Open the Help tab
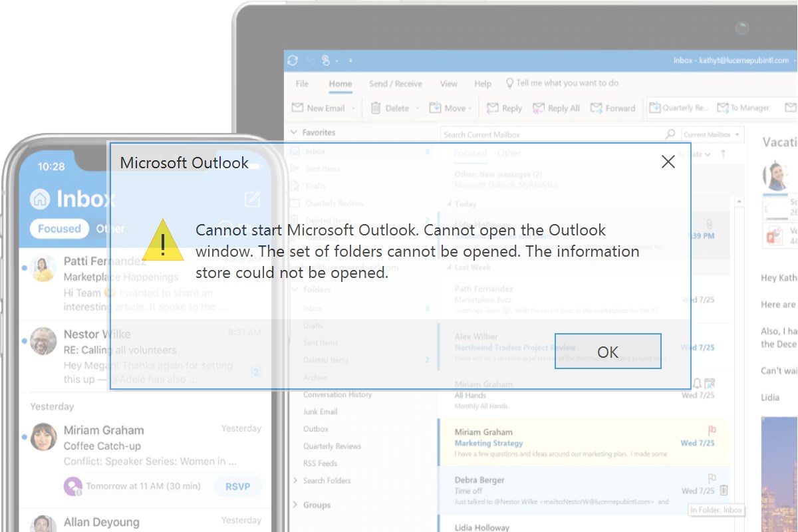 (x=483, y=84)
